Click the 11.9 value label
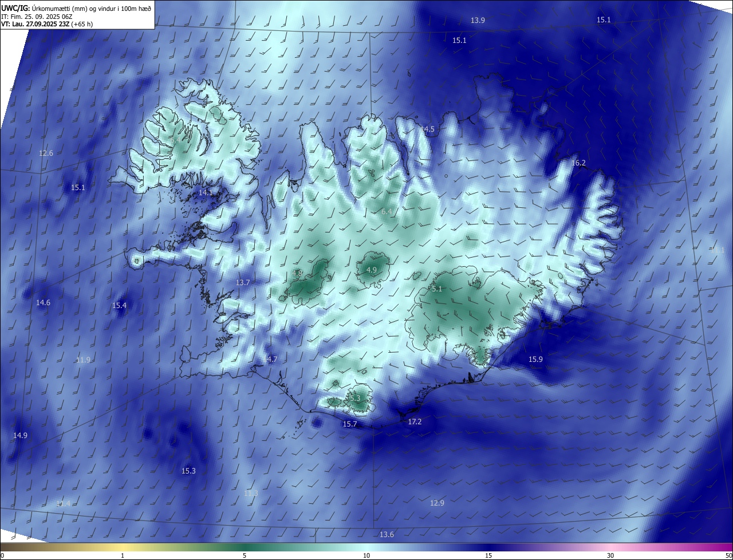Image resolution: width=733 pixels, height=560 pixels. pos(83,360)
